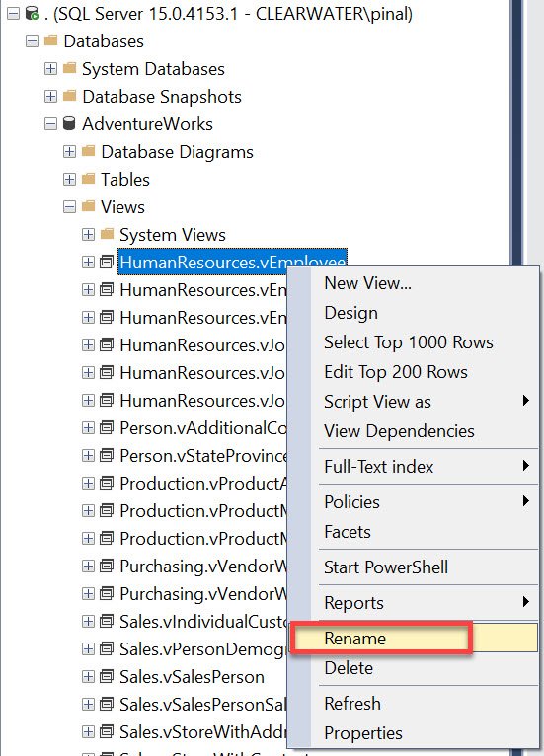Open the Reports submenu
This screenshot has height=756, width=544.
[414, 603]
